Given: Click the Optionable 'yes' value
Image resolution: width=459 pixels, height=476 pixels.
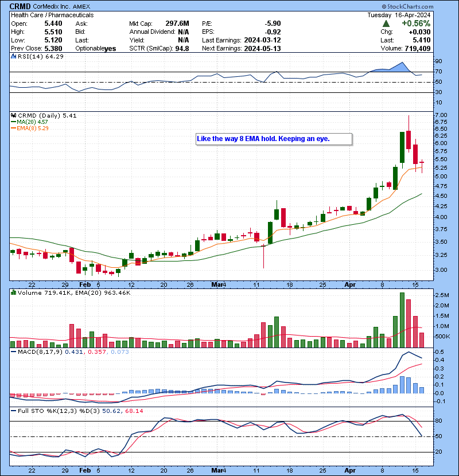Looking at the screenshot, I should (110, 49).
